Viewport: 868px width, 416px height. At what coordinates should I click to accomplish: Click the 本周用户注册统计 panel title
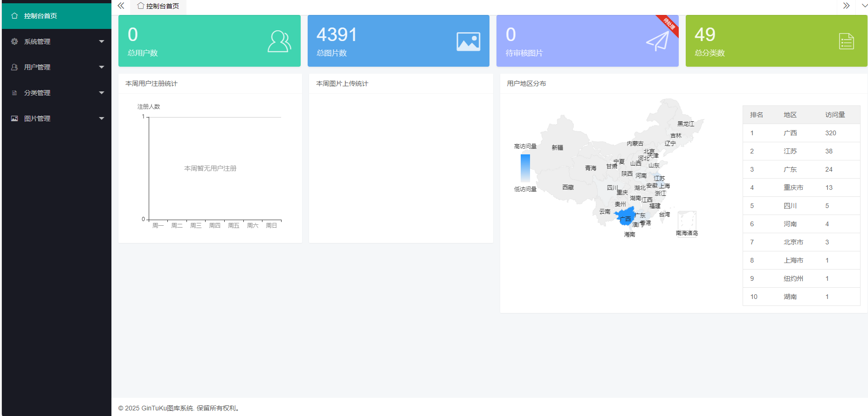pyautogui.click(x=152, y=83)
